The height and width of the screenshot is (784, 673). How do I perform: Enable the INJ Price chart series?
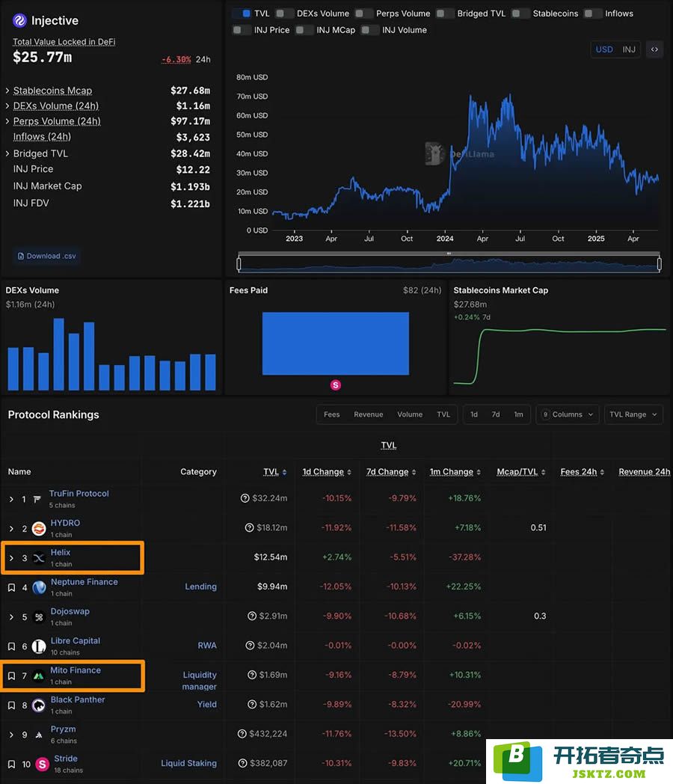(242, 30)
